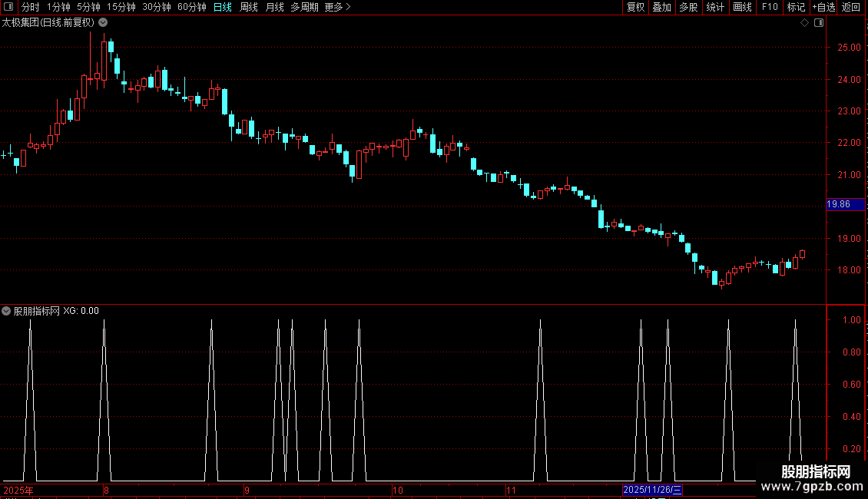Expand the 股朋指标网 indicator dropdown
Viewport: 868px width, 499px height.
pyautogui.click(x=6, y=311)
